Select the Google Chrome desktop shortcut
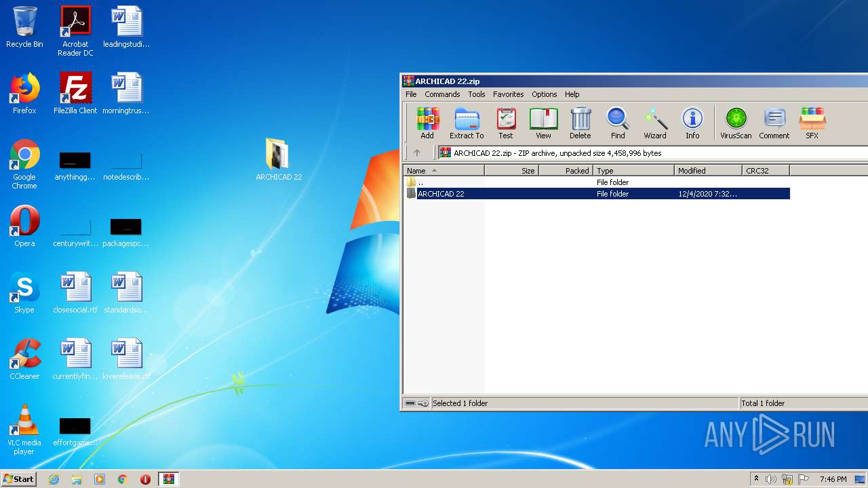 (24, 164)
